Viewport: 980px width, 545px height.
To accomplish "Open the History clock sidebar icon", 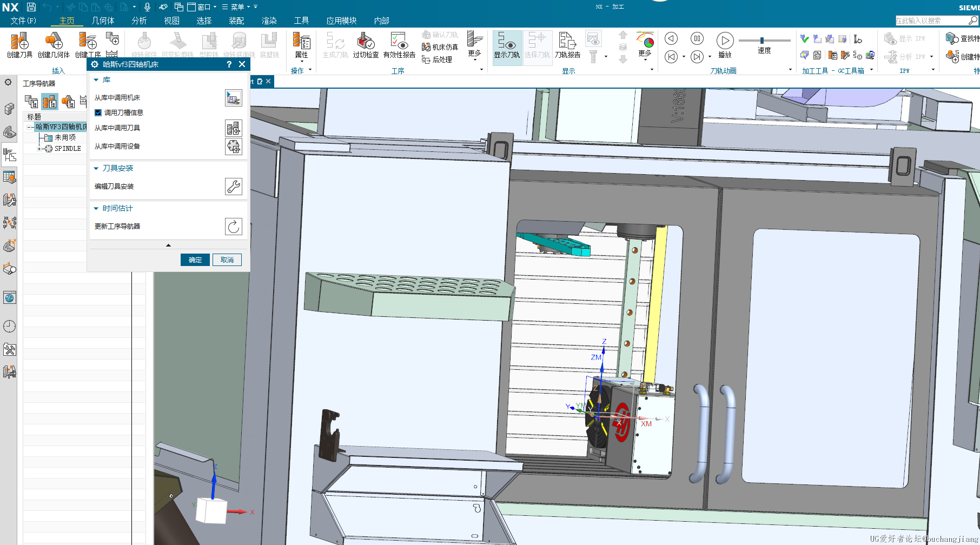I will [x=9, y=326].
